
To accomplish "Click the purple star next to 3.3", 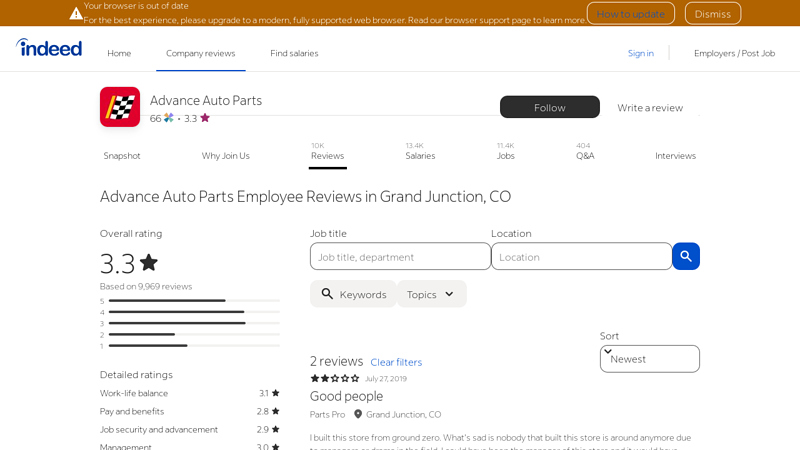I will tap(205, 118).
